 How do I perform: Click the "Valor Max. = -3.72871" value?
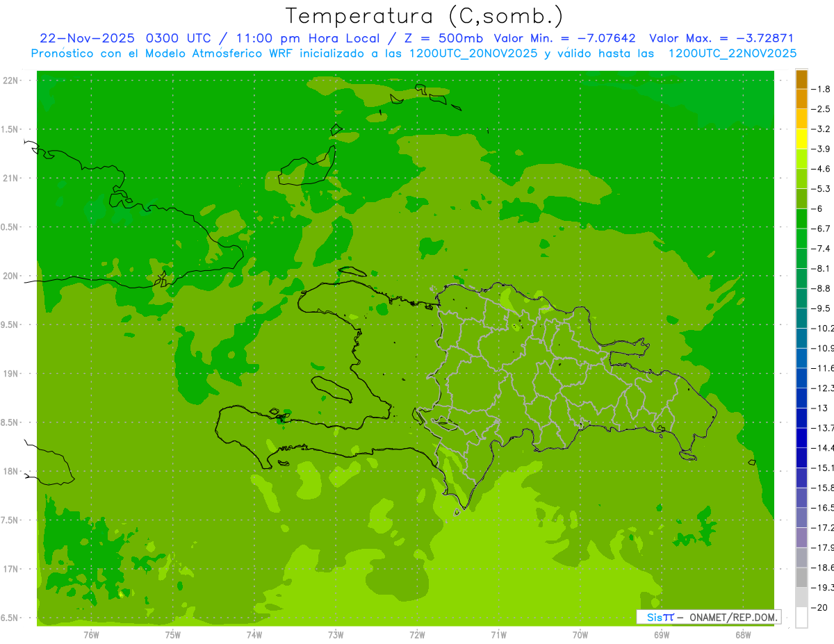721,38
